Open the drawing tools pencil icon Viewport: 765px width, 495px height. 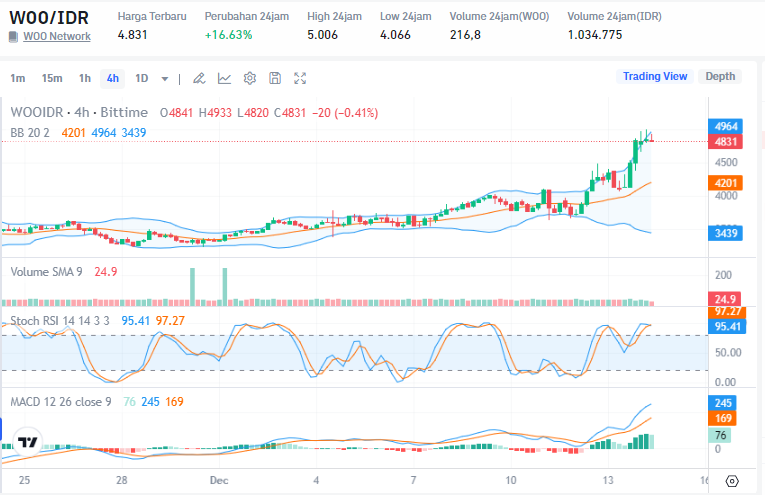(199, 79)
